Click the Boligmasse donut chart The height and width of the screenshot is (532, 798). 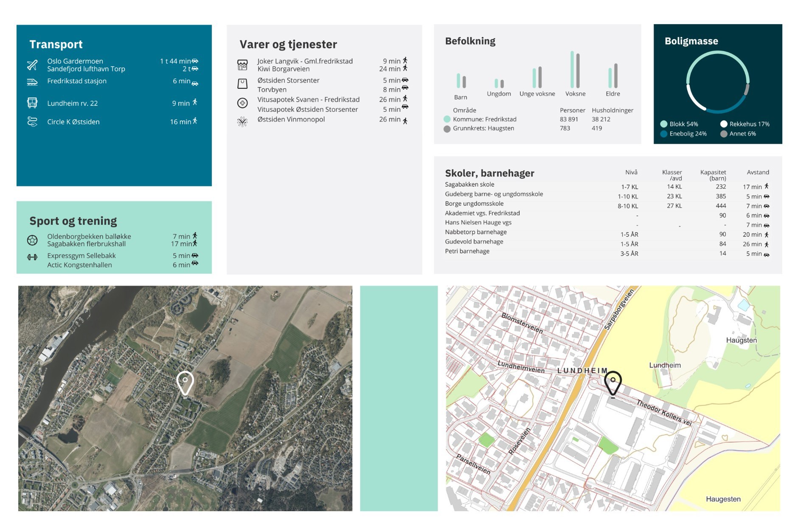[717, 82]
